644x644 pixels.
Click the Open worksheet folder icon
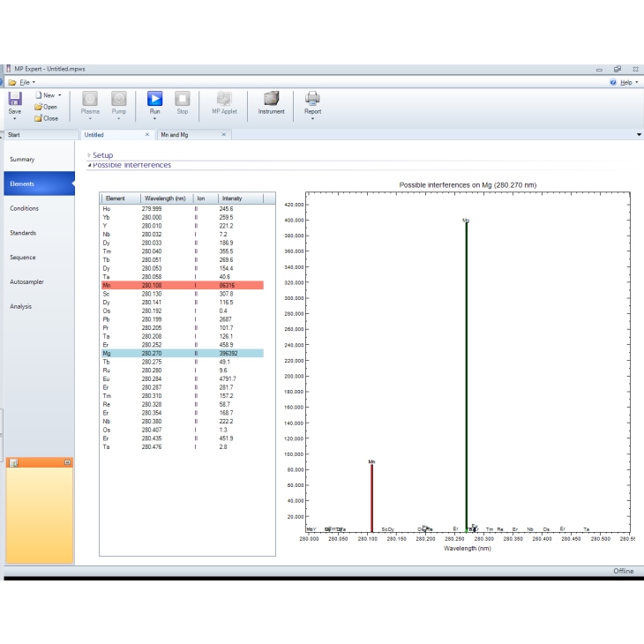40,107
